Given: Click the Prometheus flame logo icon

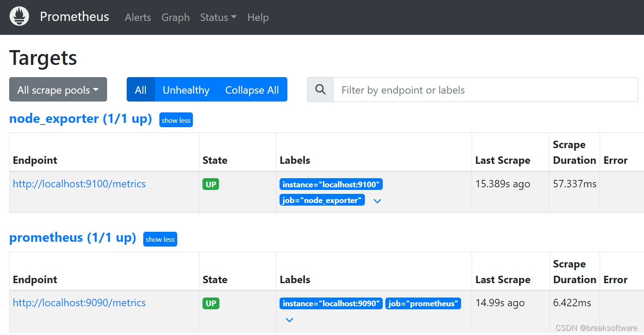Looking at the screenshot, I should coord(19,17).
